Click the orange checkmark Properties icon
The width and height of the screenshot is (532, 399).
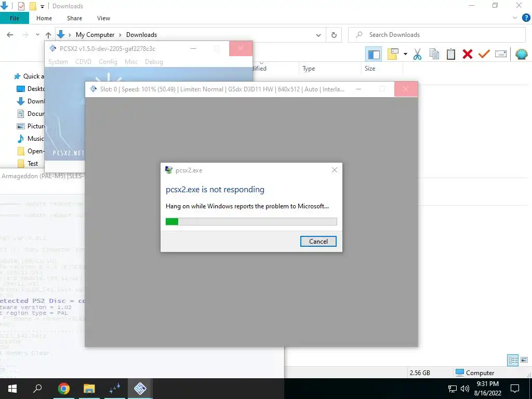click(x=484, y=54)
